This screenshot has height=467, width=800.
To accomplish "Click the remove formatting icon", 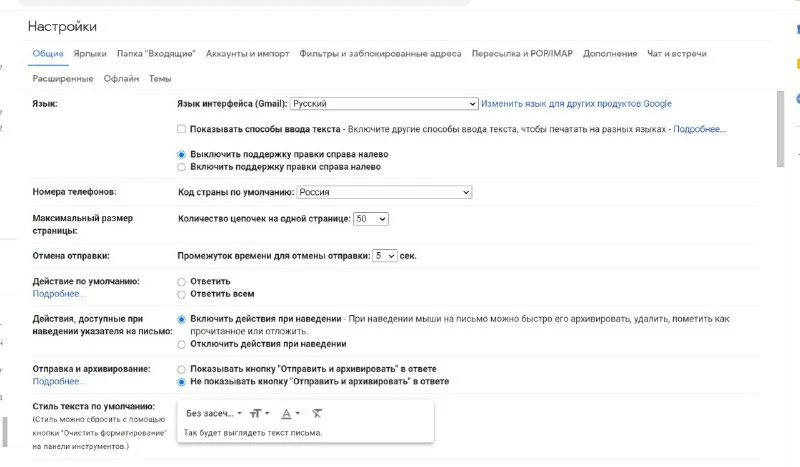I will pos(317,413).
